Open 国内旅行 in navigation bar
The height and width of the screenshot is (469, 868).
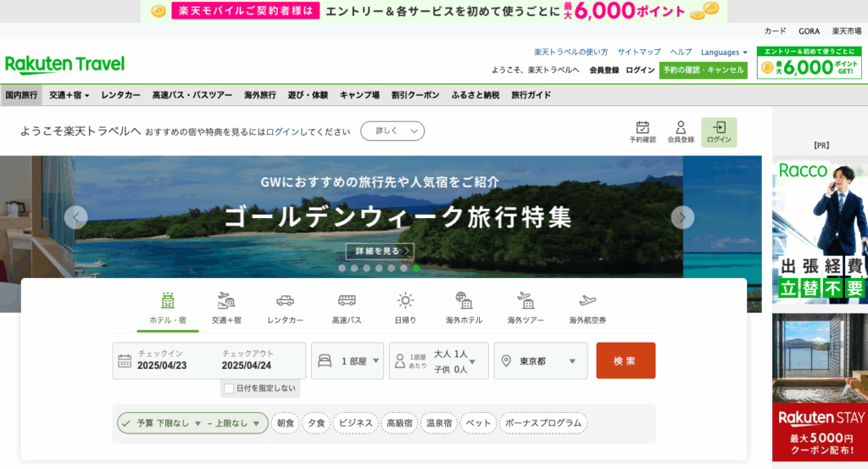tap(21, 95)
